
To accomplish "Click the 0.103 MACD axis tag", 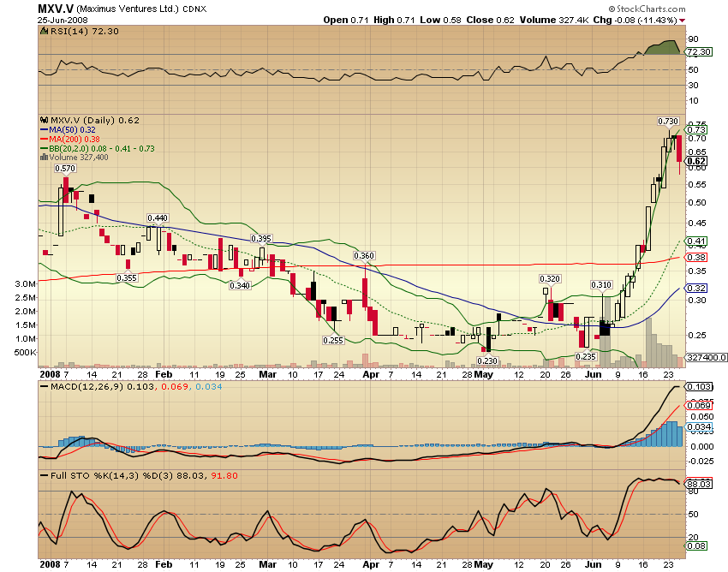I will 699,387.
